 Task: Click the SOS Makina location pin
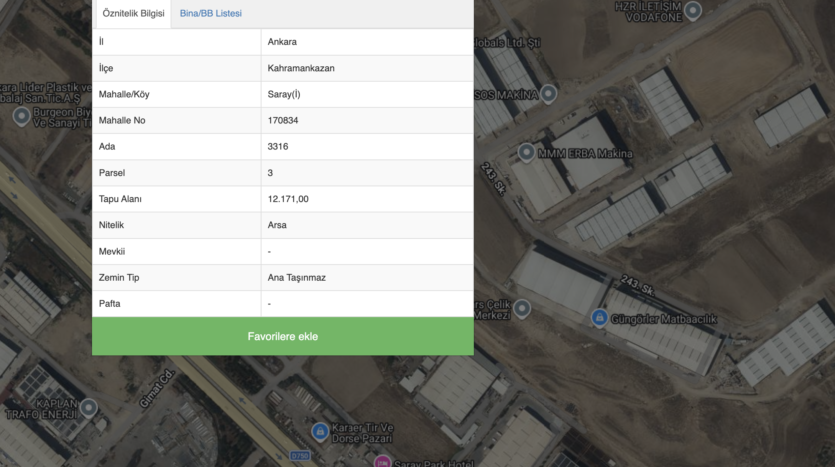(548, 94)
